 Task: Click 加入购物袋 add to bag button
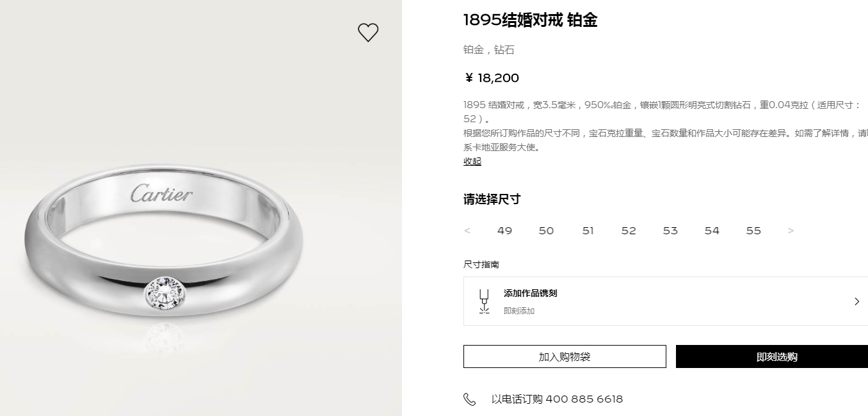pos(565,356)
